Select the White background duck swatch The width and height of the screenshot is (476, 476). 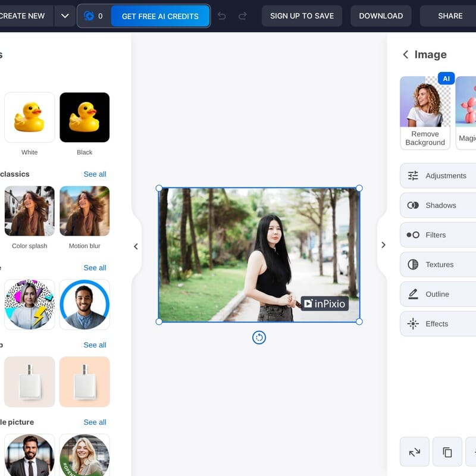tap(30, 117)
